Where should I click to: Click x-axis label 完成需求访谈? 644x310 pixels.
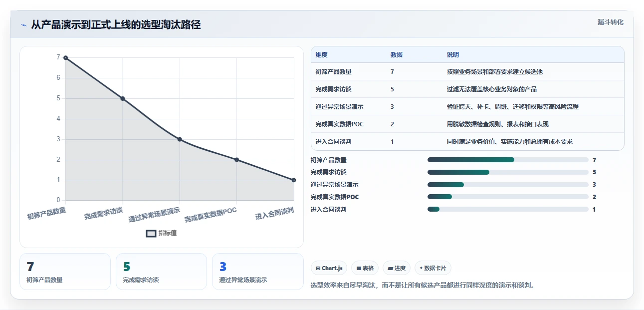103,214
